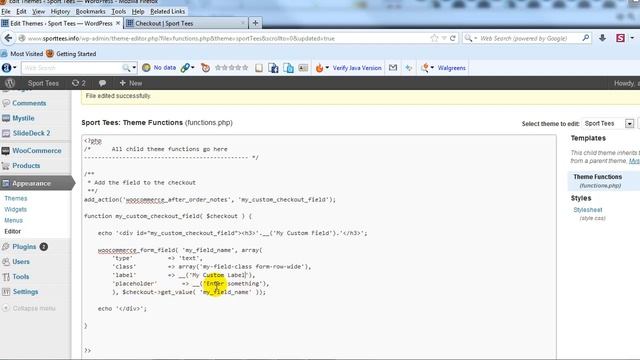The width and height of the screenshot is (640, 360).
Task: Open the Help menu
Action: coord(138,11)
